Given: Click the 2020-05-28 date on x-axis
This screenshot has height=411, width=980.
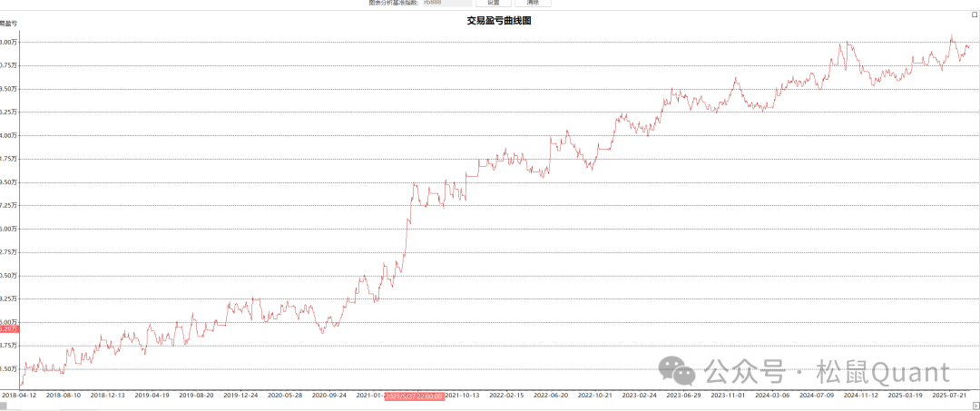Looking at the screenshot, I should (x=286, y=396).
